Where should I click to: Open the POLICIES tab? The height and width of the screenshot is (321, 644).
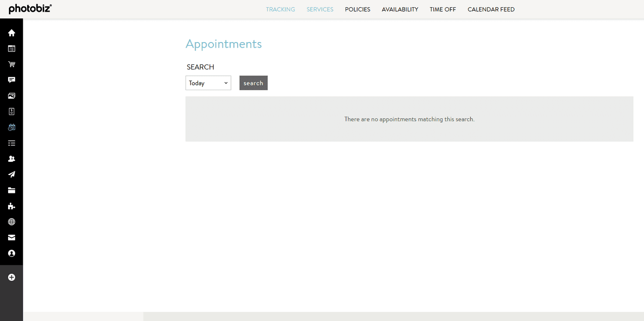357,9
